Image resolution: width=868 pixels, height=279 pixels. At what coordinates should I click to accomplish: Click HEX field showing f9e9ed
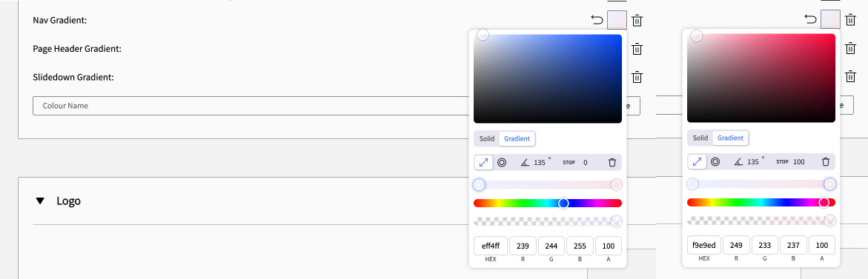703,245
